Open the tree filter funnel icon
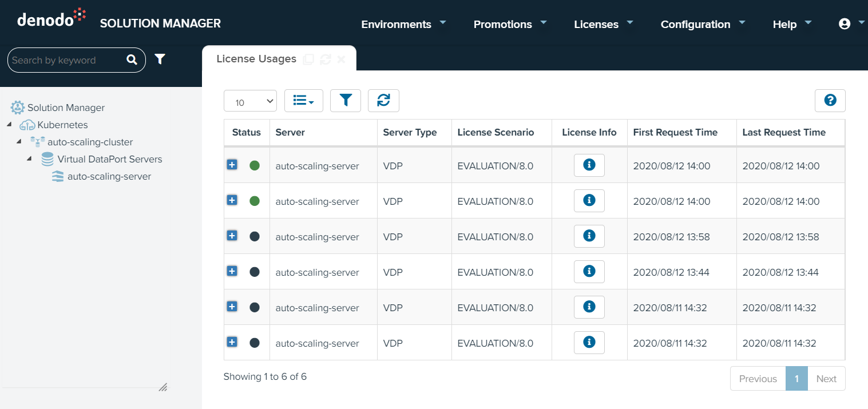 coord(160,59)
